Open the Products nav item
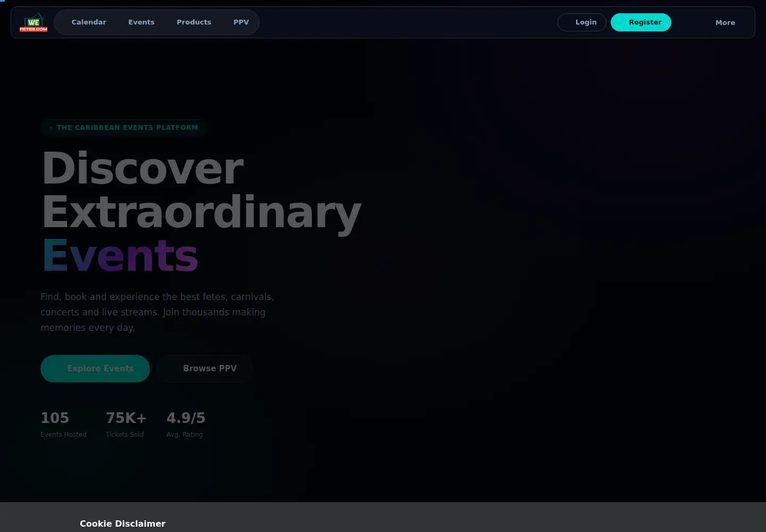 tap(194, 22)
